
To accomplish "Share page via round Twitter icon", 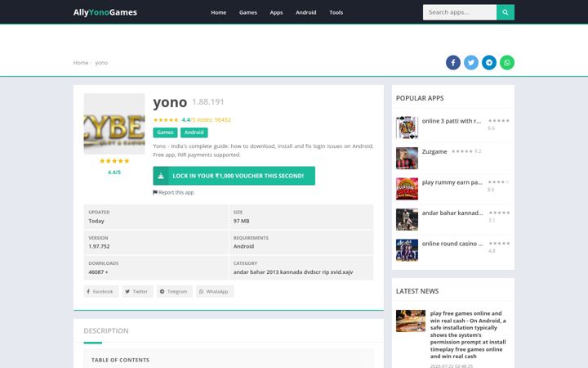I will (471, 62).
